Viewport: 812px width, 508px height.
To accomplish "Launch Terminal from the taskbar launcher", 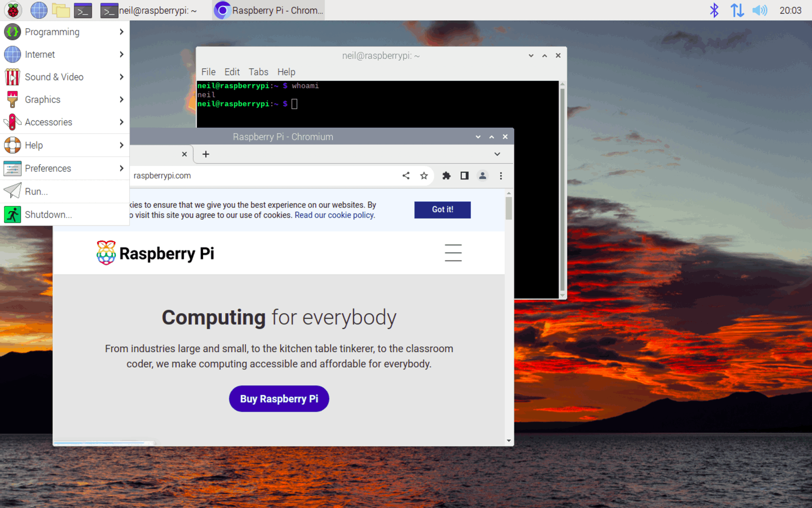I will pos(83,10).
